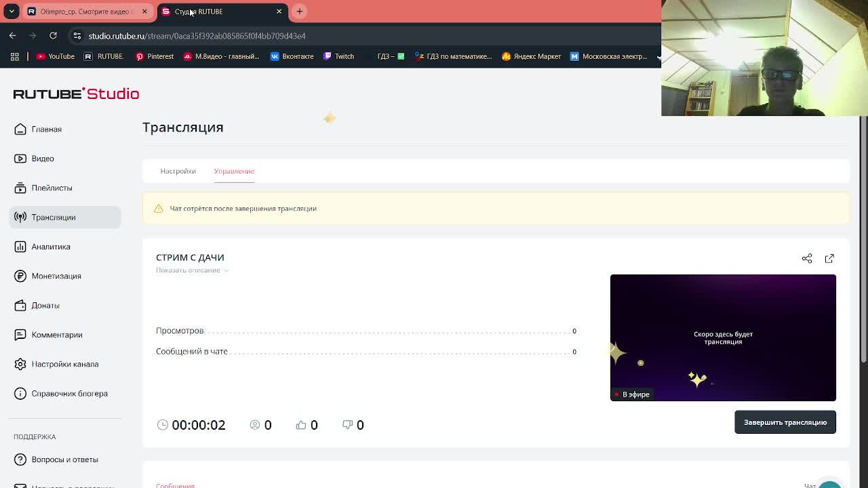Click the В эфире live badge
The image size is (868, 488).
(632, 394)
